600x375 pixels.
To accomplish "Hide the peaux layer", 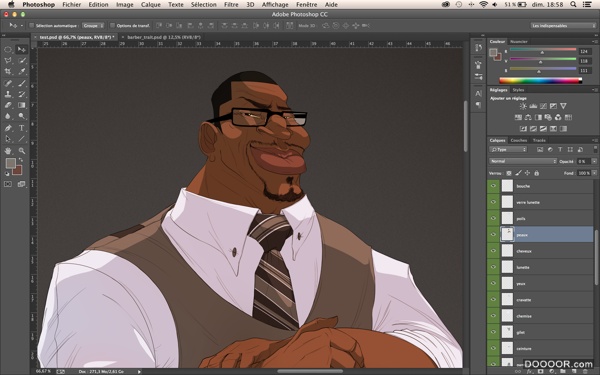I will pyautogui.click(x=493, y=235).
